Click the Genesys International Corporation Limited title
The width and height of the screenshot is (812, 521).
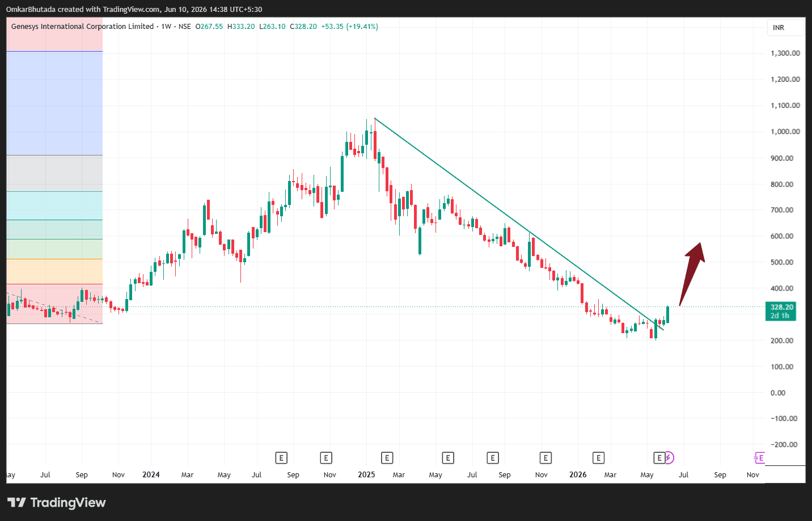(x=82, y=27)
